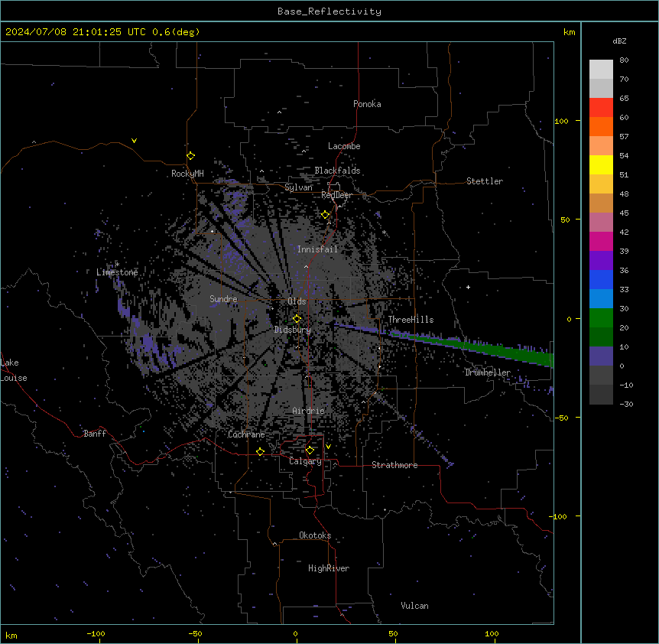The height and width of the screenshot is (644, 659).
Task: Select the Innisfail city label
Action: pyautogui.click(x=317, y=249)
